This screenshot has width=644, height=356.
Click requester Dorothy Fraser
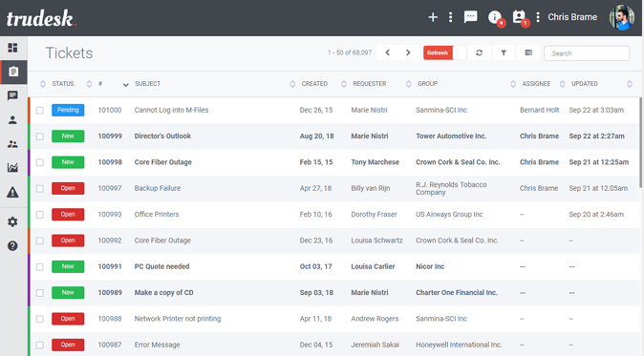coord(374,215)
